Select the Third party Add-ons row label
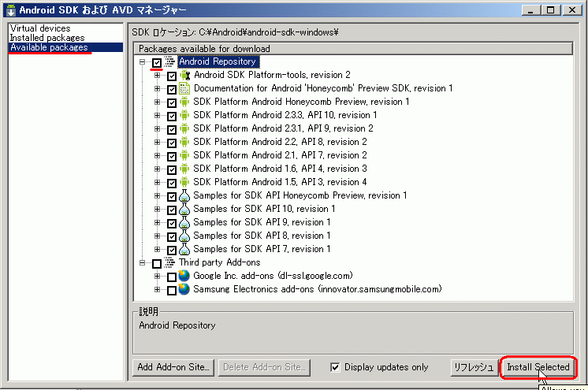This screenshot has width=588, height=390. click(x=219, y=262)
